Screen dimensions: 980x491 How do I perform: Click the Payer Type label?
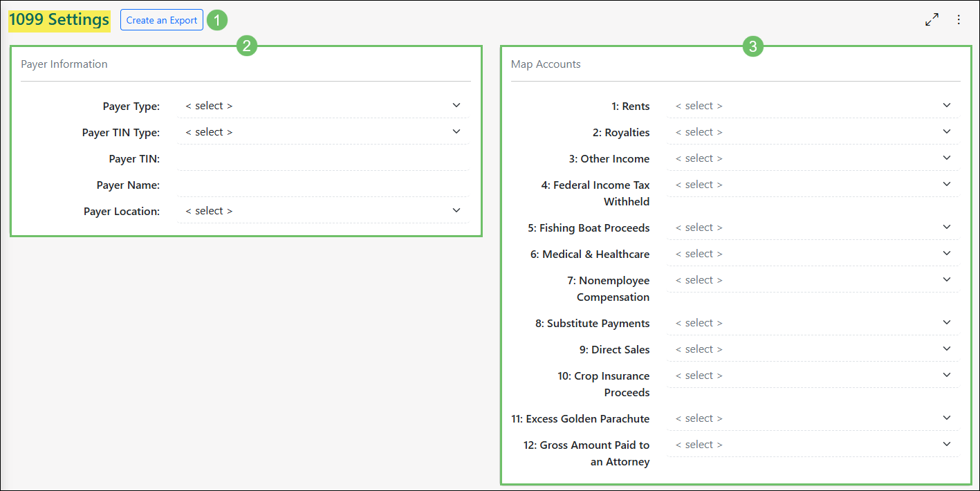pyautogui.click(x=131, y=106)
